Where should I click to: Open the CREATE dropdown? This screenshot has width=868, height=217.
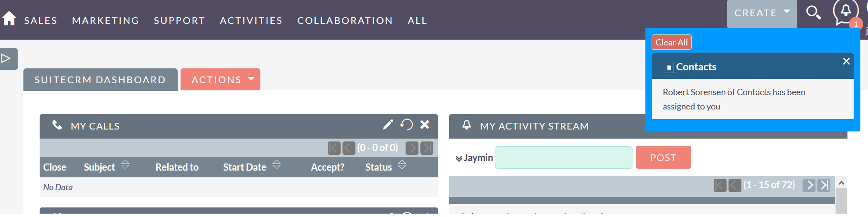coord(762,13)
